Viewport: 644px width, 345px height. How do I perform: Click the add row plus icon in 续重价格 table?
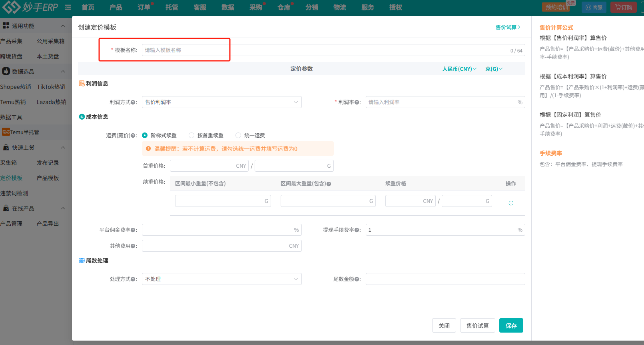(511, 203)
